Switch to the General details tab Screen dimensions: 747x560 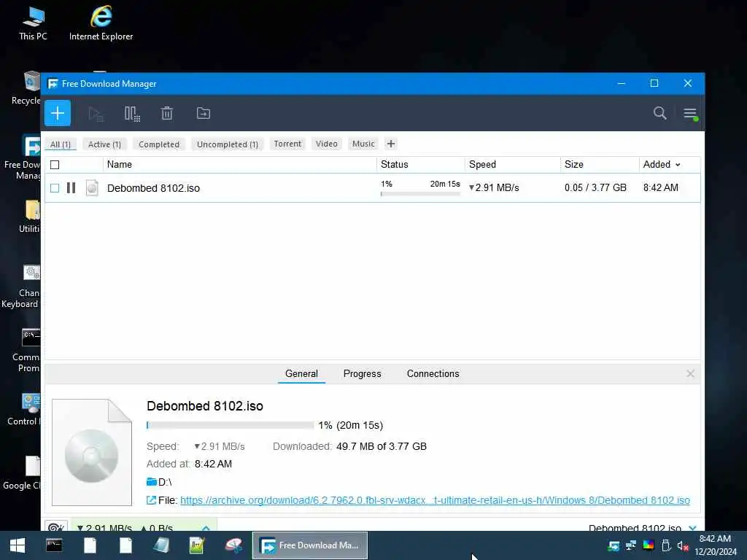[x=301, y=374]
